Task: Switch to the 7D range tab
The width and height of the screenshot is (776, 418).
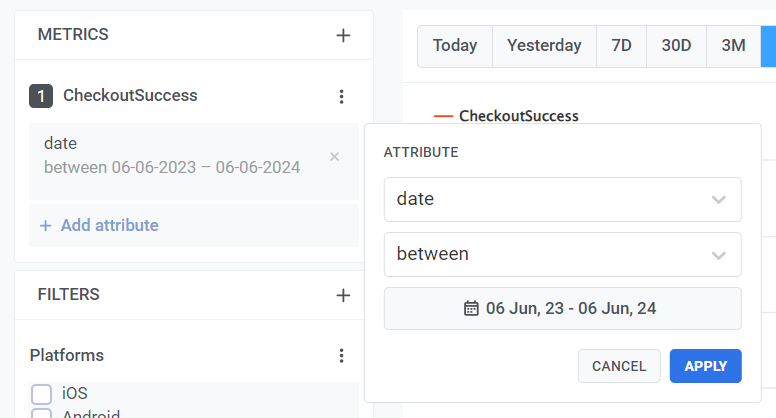Action: (x=621, y=46)
